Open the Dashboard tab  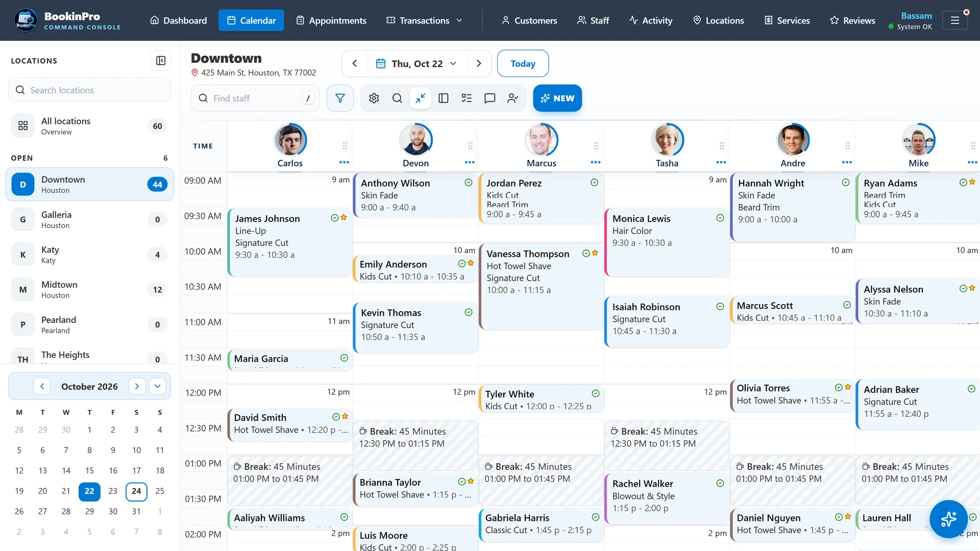pyautogui.click(x=179, y=20)
